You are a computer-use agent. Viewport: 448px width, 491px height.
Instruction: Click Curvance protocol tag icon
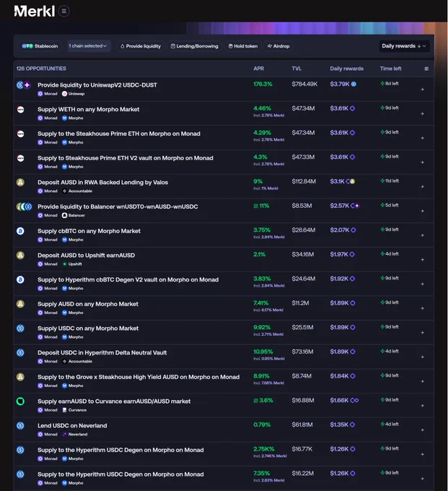(64, 410)
